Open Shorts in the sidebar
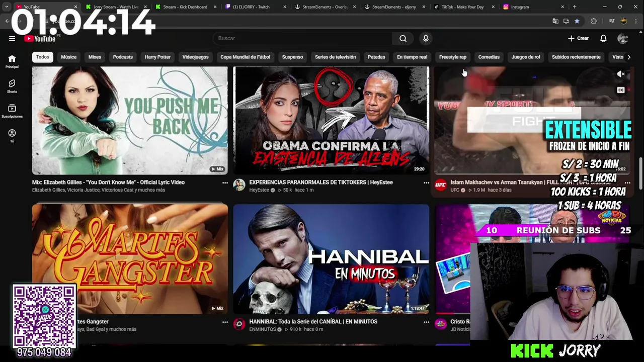 click(x=12, y=86)
